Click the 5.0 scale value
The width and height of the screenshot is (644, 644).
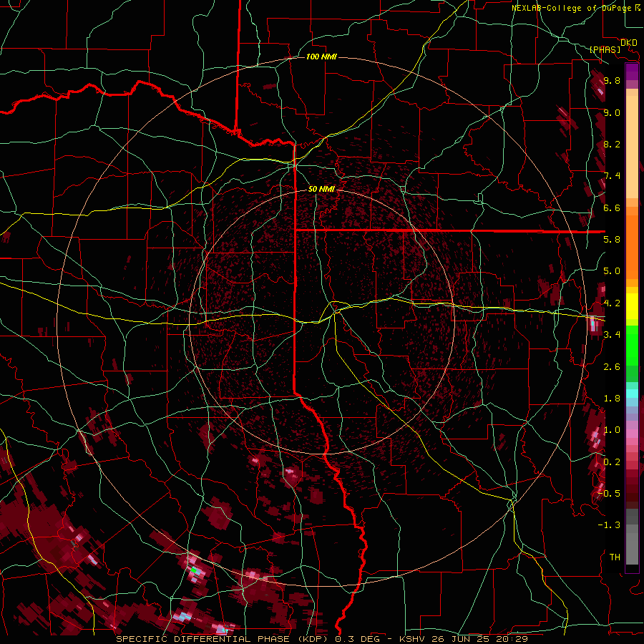612,271
